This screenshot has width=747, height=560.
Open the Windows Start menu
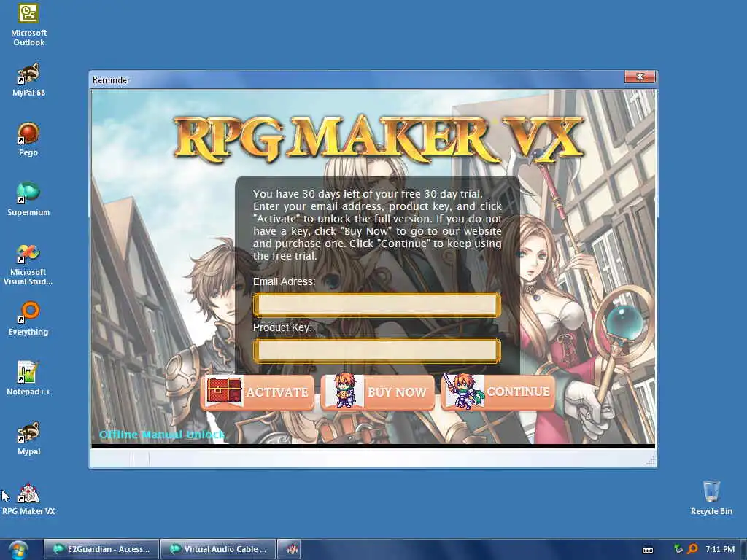pyautogui.click(x=18, y=550)
